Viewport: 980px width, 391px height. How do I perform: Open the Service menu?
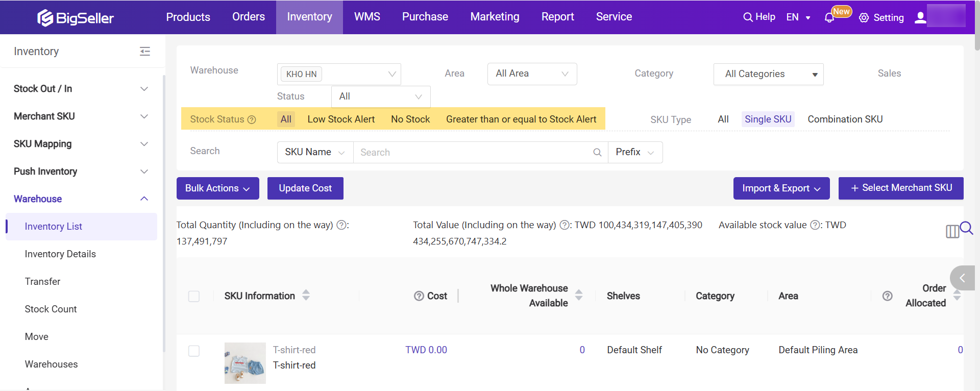click(614, 17)
